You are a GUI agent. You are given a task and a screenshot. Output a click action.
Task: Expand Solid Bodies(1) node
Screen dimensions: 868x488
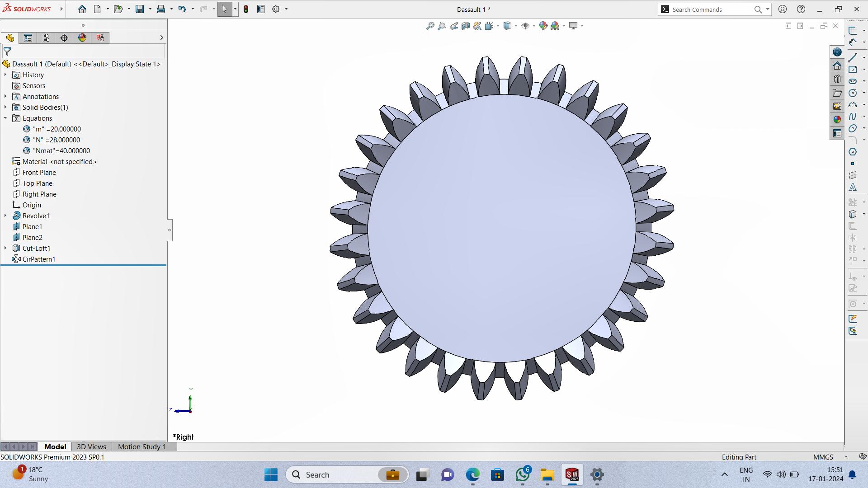pos(5,107)
